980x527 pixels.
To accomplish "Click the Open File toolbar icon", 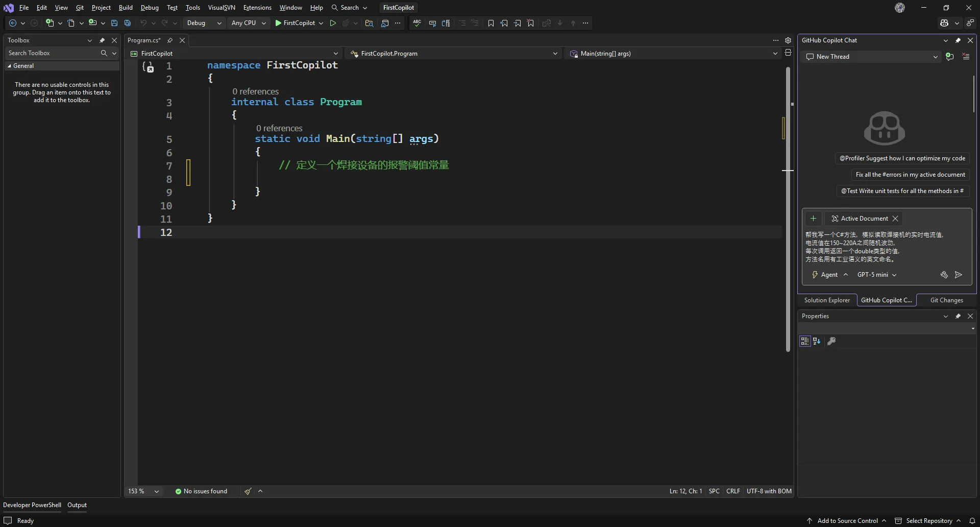I will [x=71, y=23].
